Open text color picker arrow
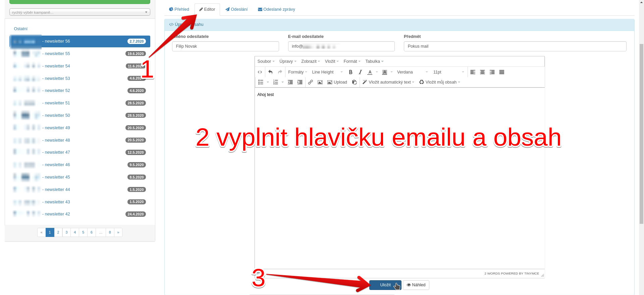Screen dimensions: 644x295 click(x=377, y=72)
